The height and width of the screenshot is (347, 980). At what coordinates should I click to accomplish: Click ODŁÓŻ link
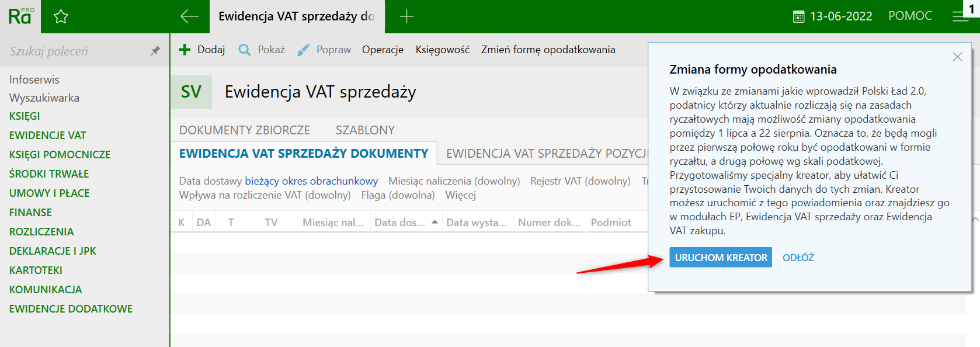(798, 258)
